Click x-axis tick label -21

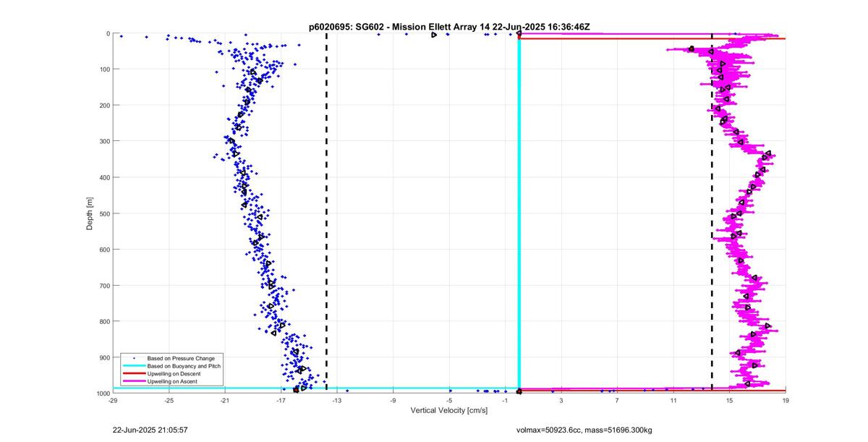225,400
